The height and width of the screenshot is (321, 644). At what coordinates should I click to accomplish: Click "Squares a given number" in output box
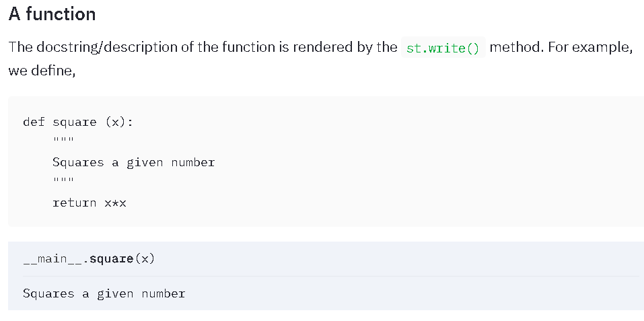104,293
